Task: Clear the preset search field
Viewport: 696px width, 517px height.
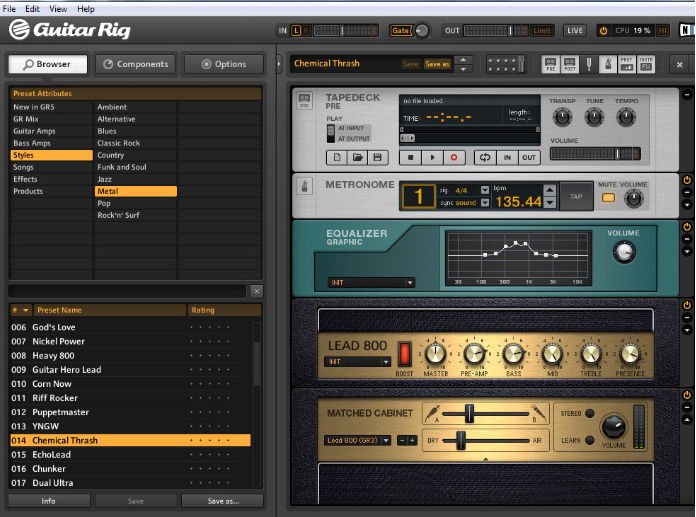Action: tap(257, 292)
